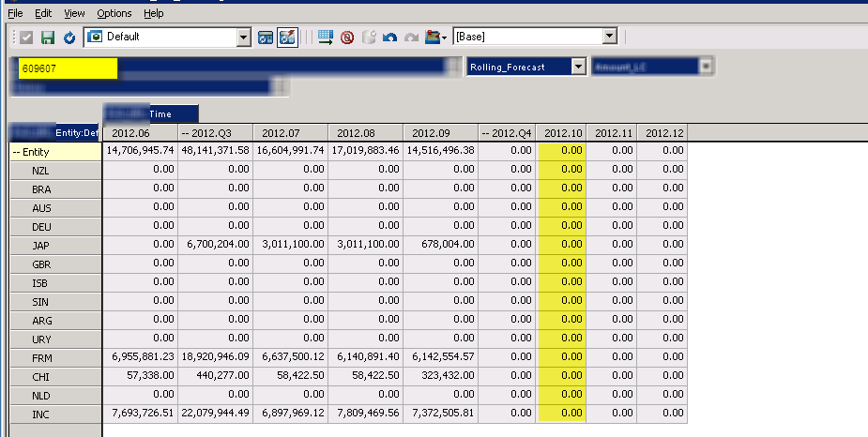Click the FRM cell showing 6,955,881.23
The height and width of the screenshot is (437, 868).
(140, 356)
